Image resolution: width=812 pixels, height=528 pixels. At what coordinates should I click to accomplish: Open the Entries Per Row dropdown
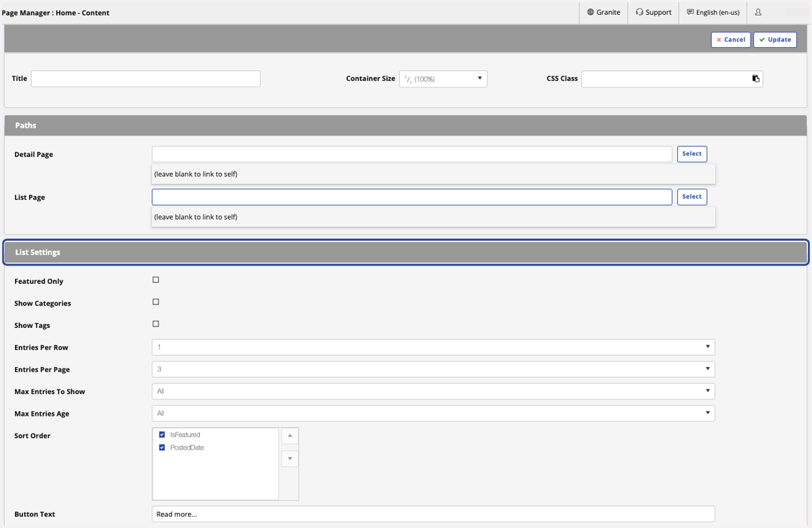pyautogui.click(x=433, y=347)
